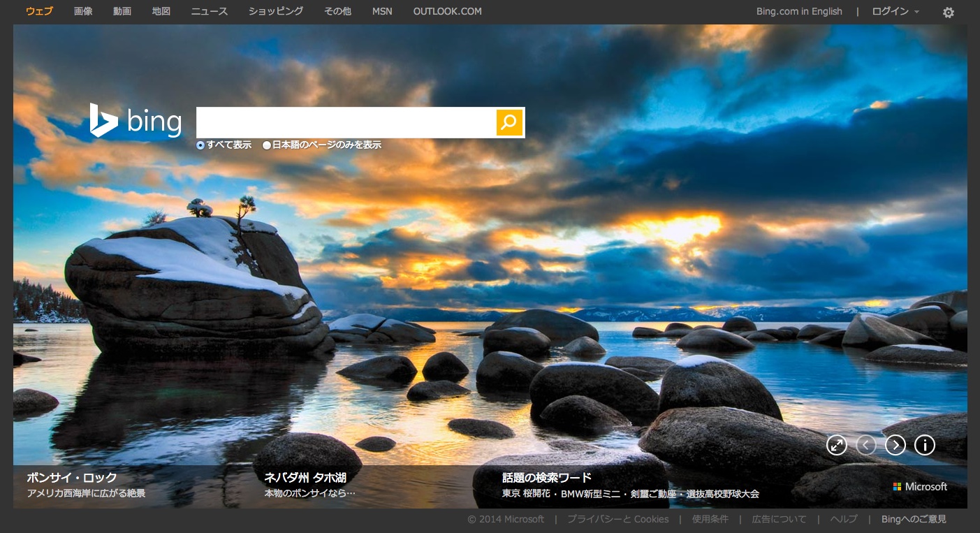Click the Microsoft logo
980x533 pixels.
[920, 487]
